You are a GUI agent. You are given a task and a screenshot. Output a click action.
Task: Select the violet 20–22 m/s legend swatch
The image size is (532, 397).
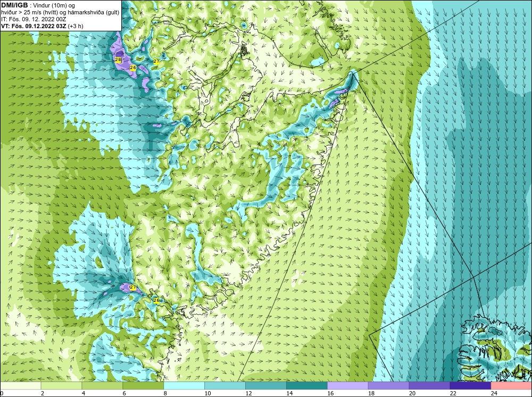click(429, 386)
